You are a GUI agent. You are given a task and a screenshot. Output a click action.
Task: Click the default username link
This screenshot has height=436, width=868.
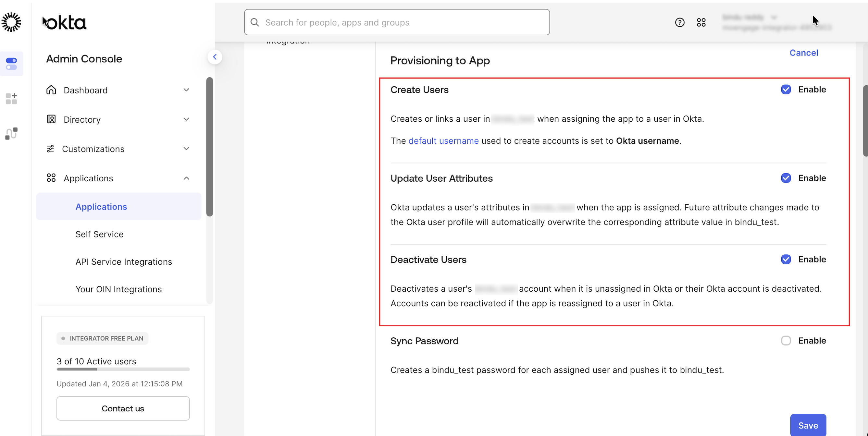(x=443, y=141)
